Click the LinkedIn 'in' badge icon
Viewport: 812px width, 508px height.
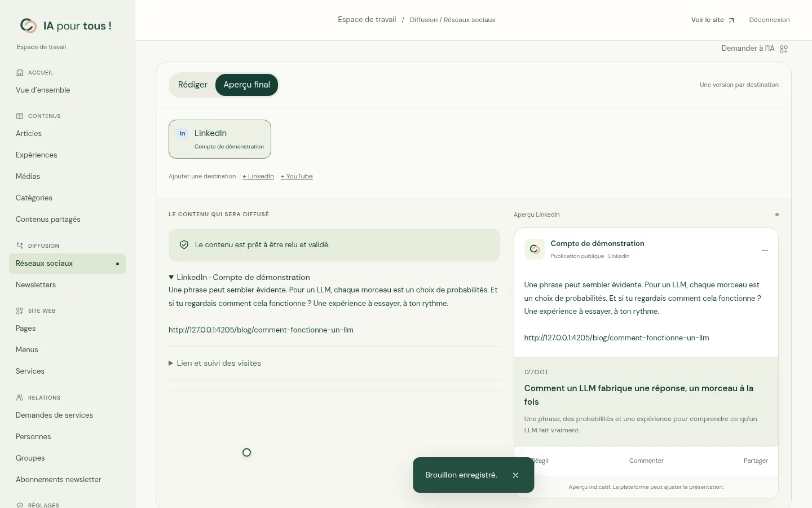click(x=182, y=134)
